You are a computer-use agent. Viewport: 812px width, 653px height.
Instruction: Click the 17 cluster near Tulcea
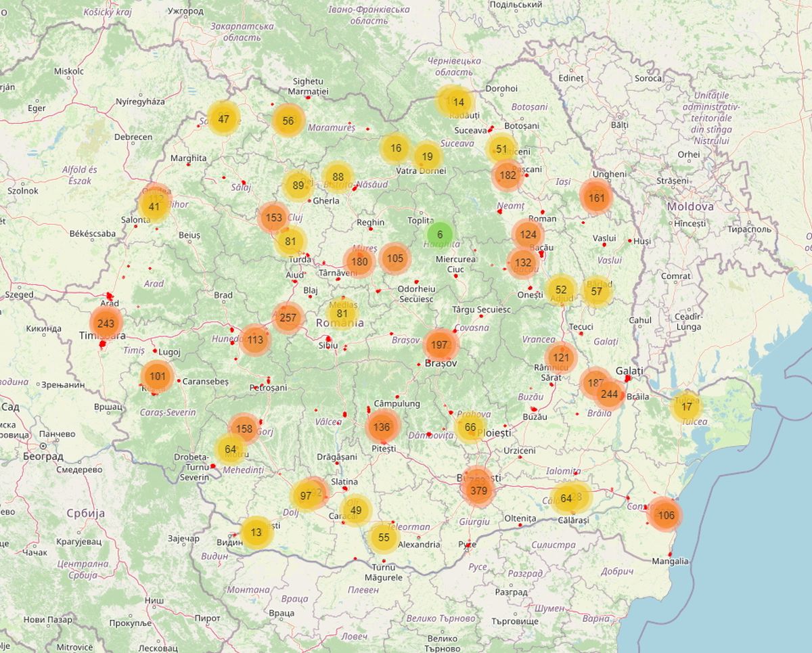687,407
